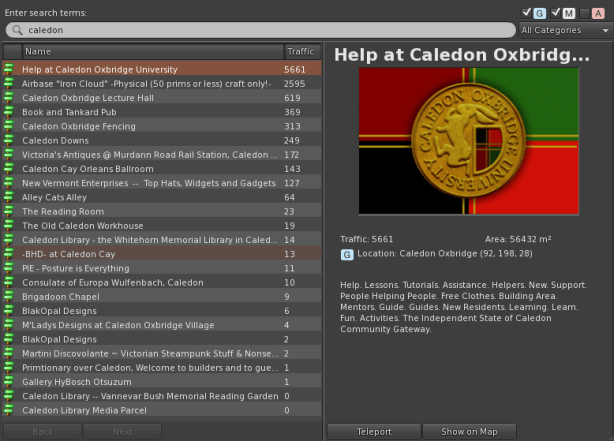
Task: Select 'Caledon Library - the Whitehorn Memorial Library' row
Action: click(x=162, y=240)
